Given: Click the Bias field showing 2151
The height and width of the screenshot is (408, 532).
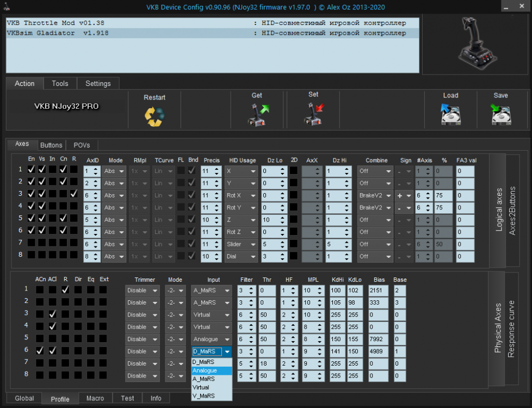Looking at the screenshot, I should coord(378,290).
